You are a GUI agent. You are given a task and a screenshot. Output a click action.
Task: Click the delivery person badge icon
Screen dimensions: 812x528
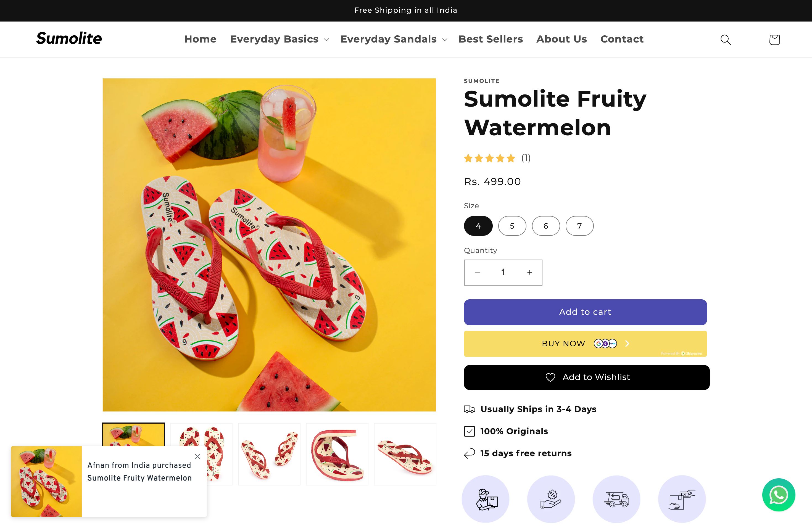click(485, 499)
